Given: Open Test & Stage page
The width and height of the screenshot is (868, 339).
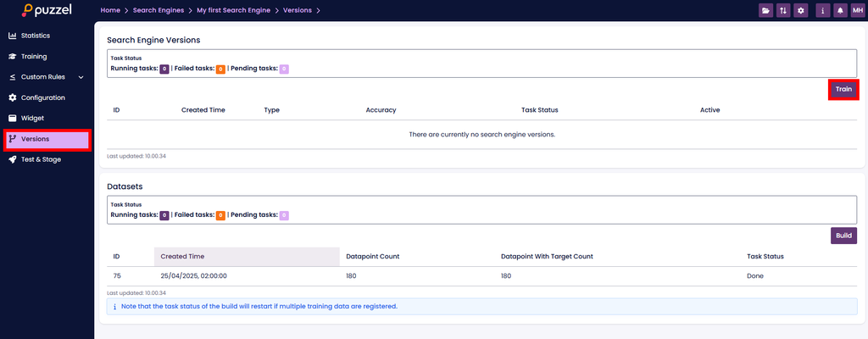Looking at the screenshot, I should pyautogui.click(x=41, y=159).
